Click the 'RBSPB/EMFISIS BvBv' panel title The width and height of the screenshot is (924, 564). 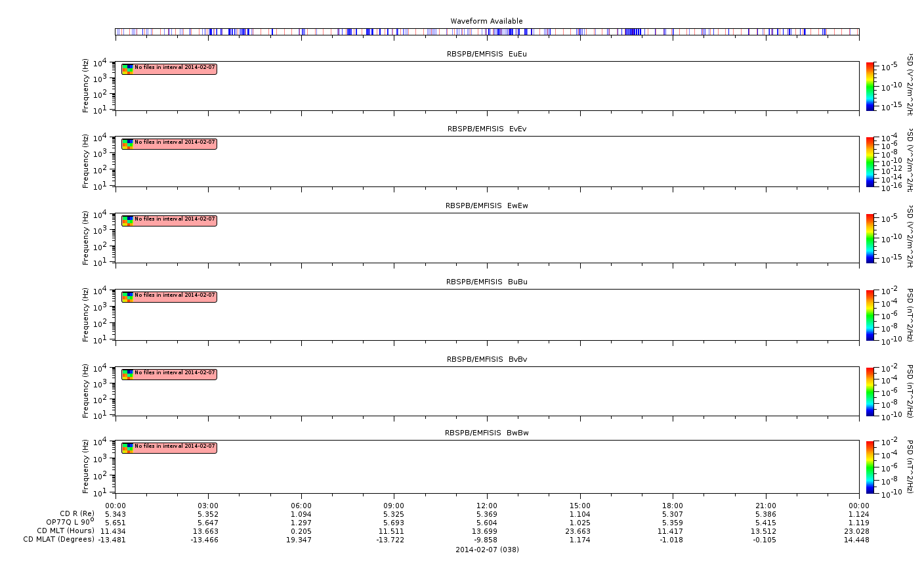[487, 359]
